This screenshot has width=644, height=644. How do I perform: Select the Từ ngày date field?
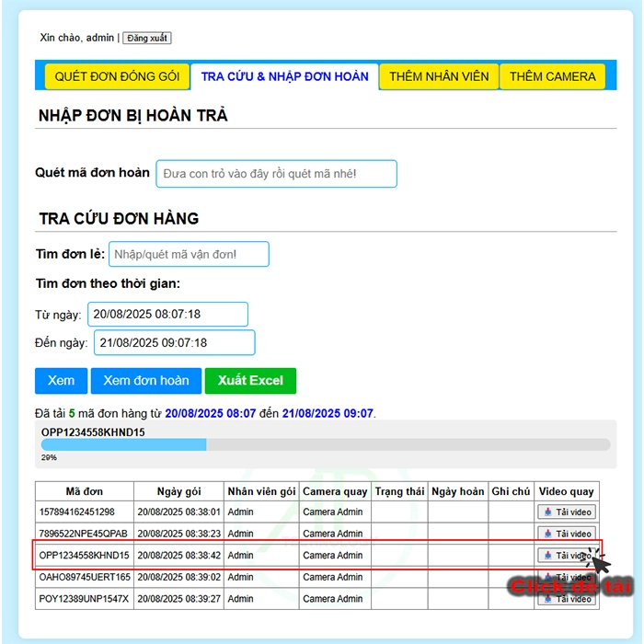(x=167, y=314)
